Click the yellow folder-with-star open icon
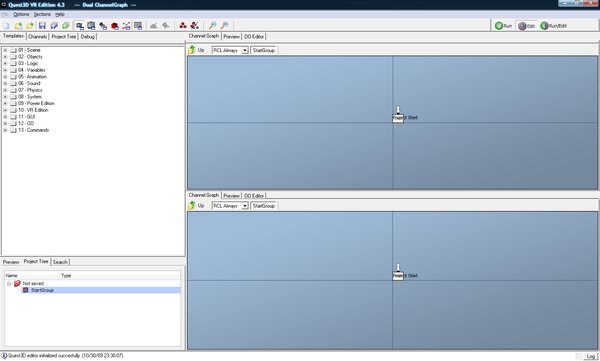Viewport: 600px width, 361px height. (x=18, y=26)
